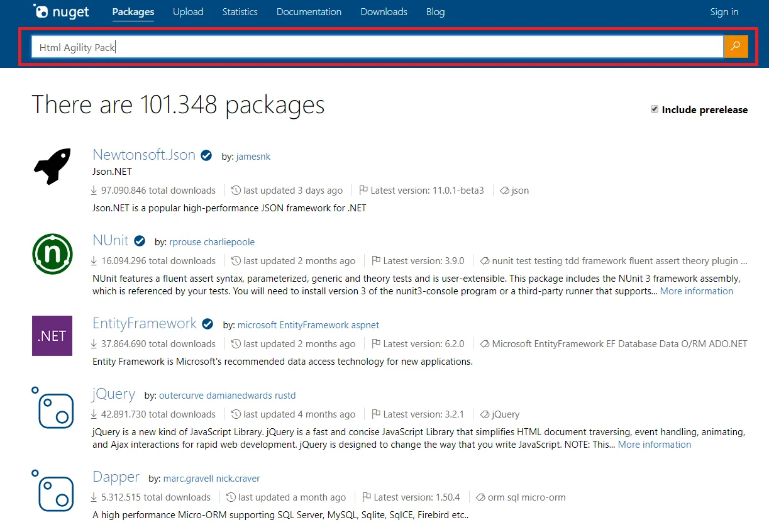Click the orange search magnifier button
The width and height of the screenshot is (769, 532).
click(x=736, y=47)
